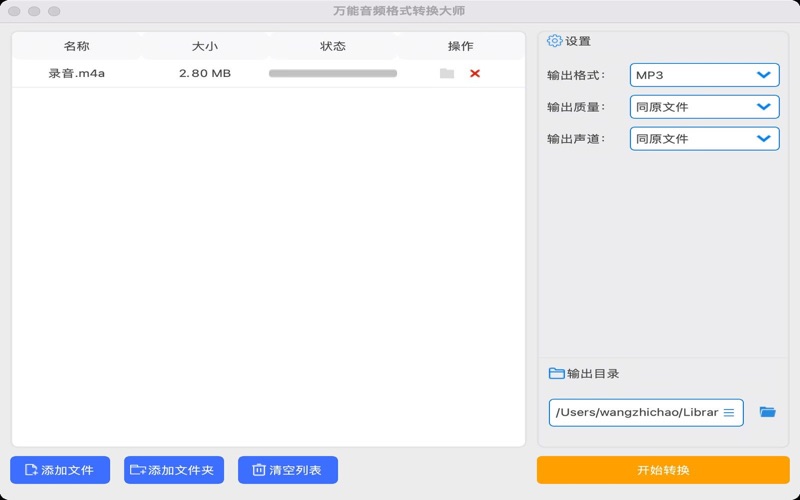
Task: Click into the output directory path field
Action: pyautogui.click(x=636, y=413)
